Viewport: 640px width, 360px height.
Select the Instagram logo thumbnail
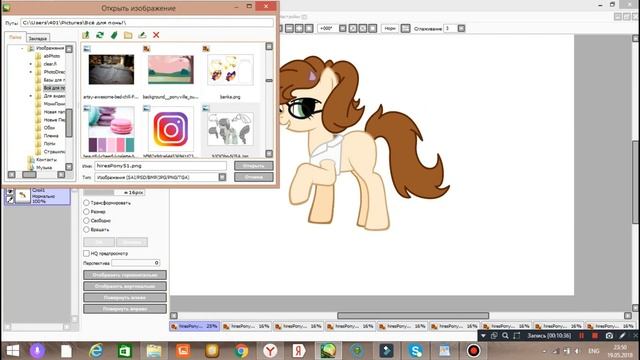(171, 129)
